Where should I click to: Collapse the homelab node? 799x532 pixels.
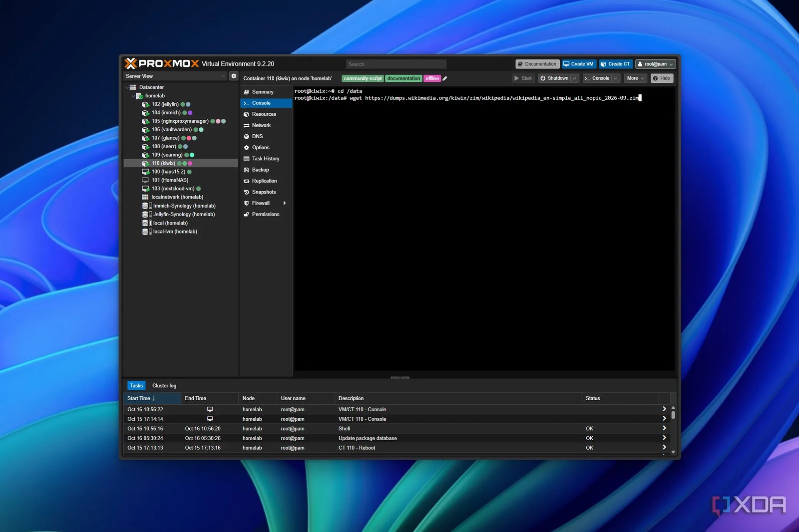click(133, 96)
